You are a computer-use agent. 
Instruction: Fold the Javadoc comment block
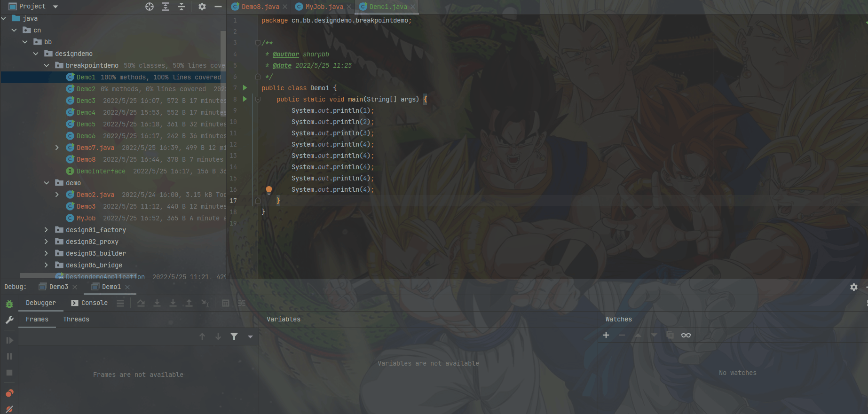[258, 43]
